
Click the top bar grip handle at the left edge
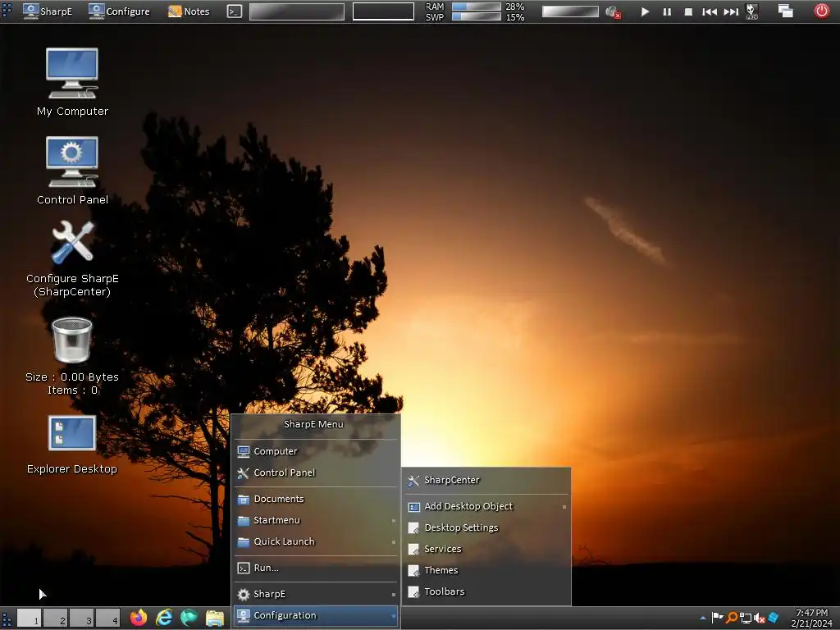coord(7,11)
